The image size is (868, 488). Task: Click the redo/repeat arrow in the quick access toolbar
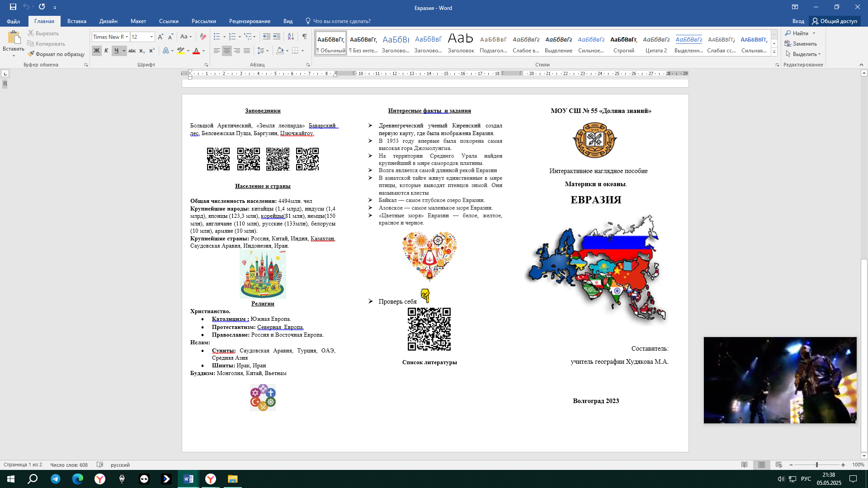(42, 7)
